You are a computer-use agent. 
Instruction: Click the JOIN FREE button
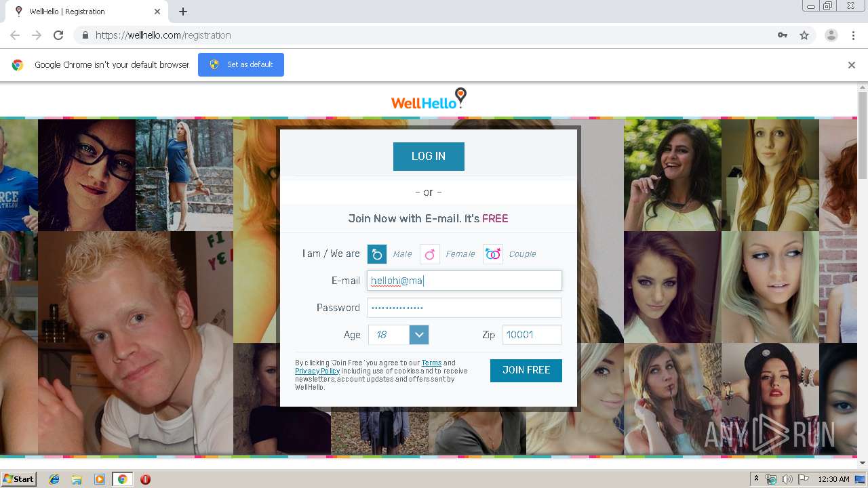(x=526, y=371)
